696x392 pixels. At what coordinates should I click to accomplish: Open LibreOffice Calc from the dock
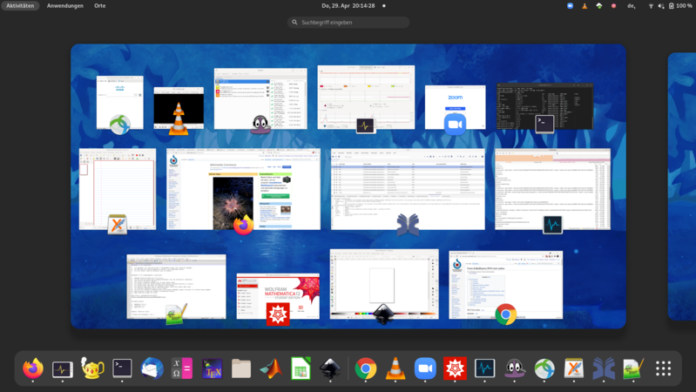[x=301, y=368]
